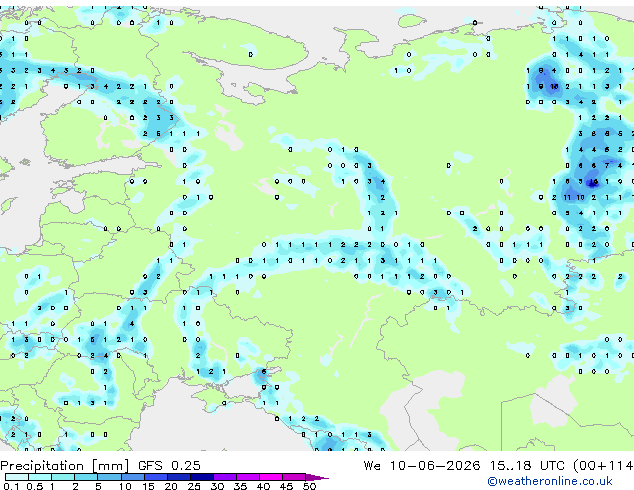634x490 pixels.
Task: Click the "Precipitation [mm]" title text
Action: tap(65, 466)
